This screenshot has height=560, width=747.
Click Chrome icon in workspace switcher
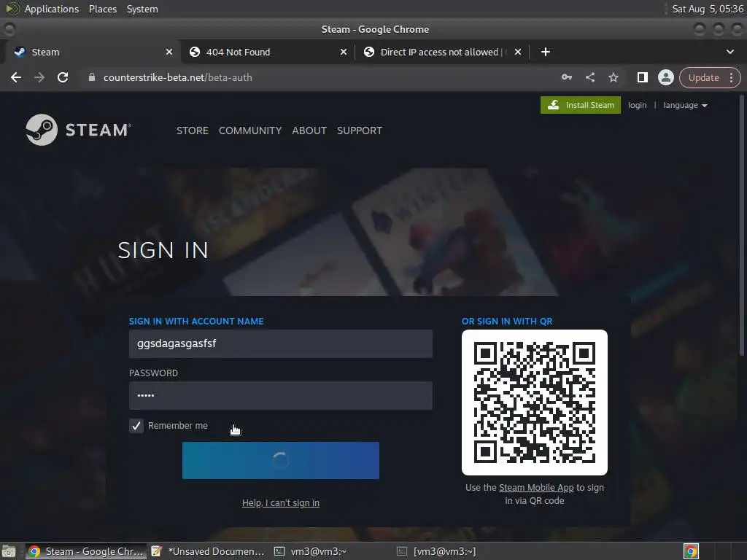pyautogui.click(x=691, y=551)
